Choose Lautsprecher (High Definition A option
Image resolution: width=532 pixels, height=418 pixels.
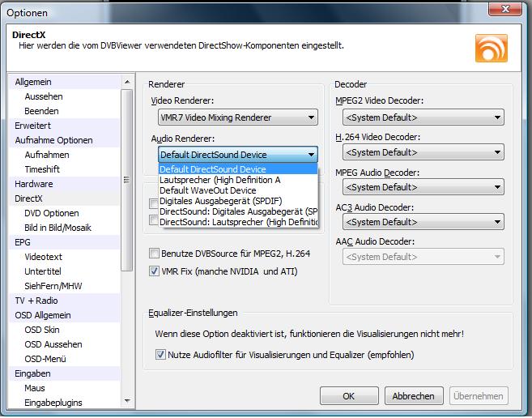[238, 180]
